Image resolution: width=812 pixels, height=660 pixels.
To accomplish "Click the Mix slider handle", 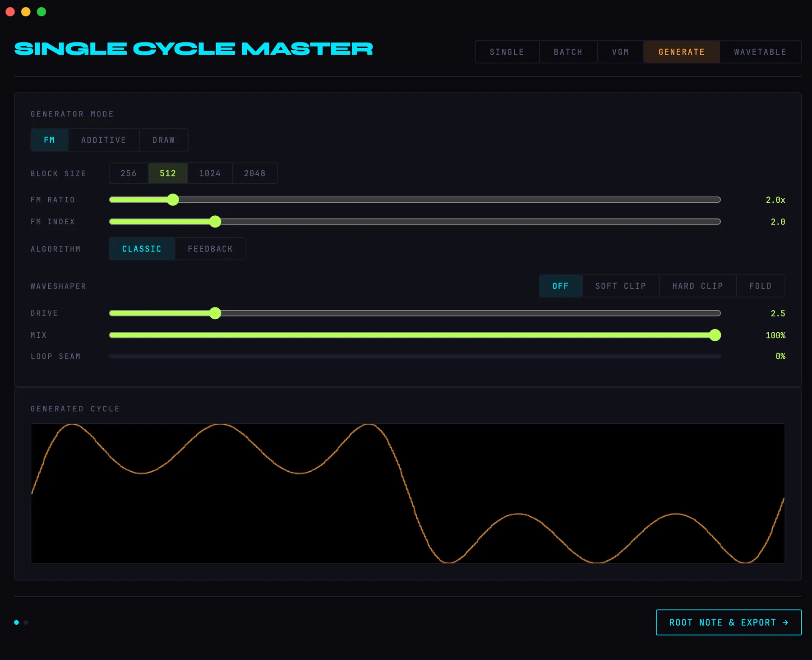I will click(x=715, y=335).
